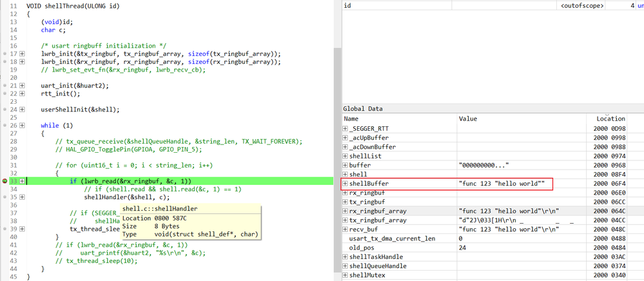Sort Global Data by Location column

click(x=607, y=119)
